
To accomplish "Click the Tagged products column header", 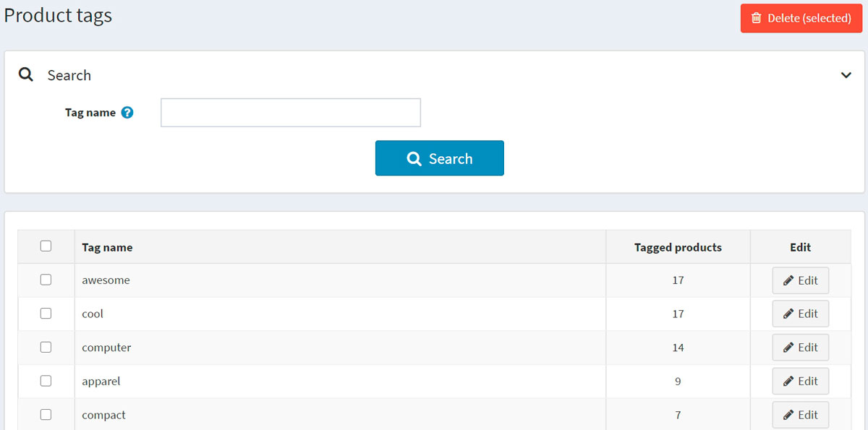I will tap(678, 247).
